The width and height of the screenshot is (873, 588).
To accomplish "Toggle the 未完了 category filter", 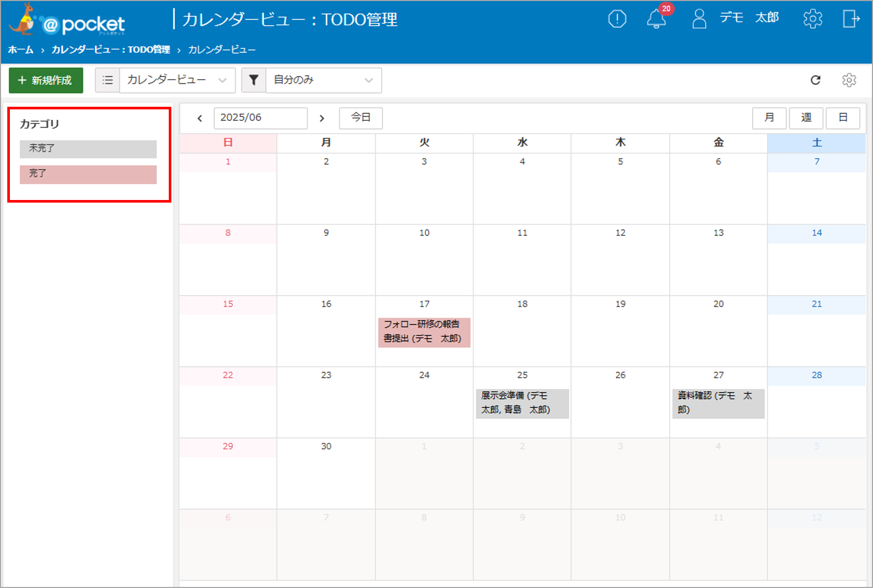I will [x=88, y=149].
